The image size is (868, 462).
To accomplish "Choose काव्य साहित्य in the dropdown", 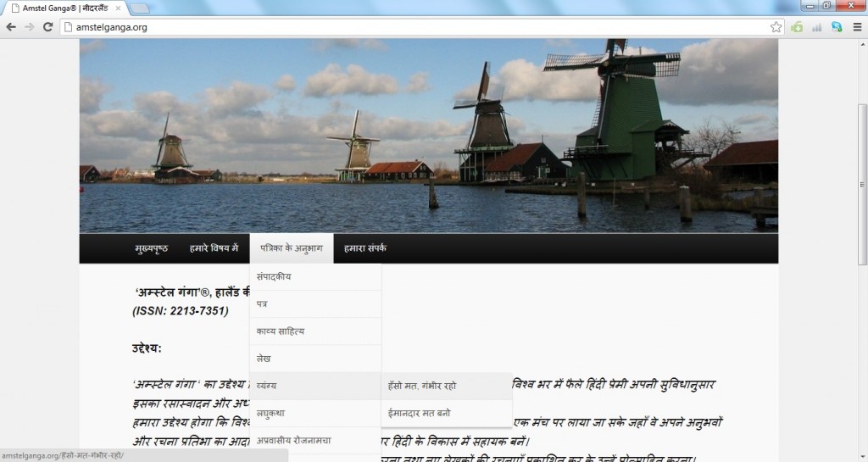I will coord(281,331).
